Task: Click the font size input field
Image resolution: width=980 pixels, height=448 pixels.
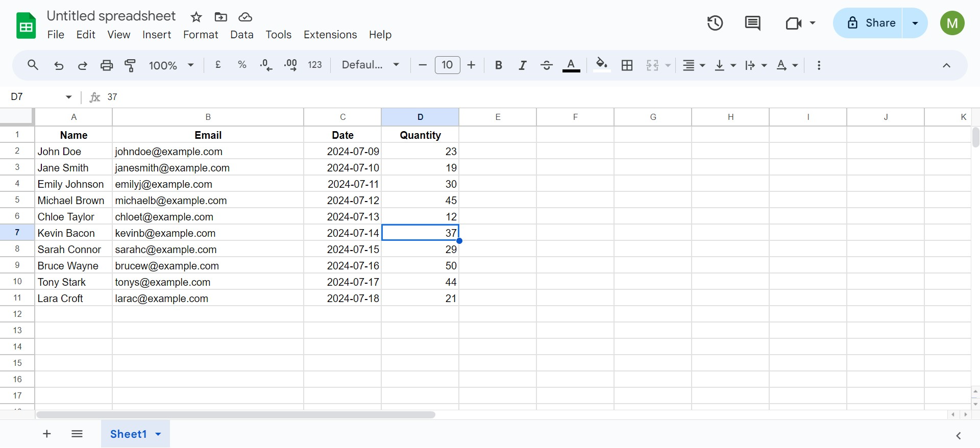Action: point(448,65)
